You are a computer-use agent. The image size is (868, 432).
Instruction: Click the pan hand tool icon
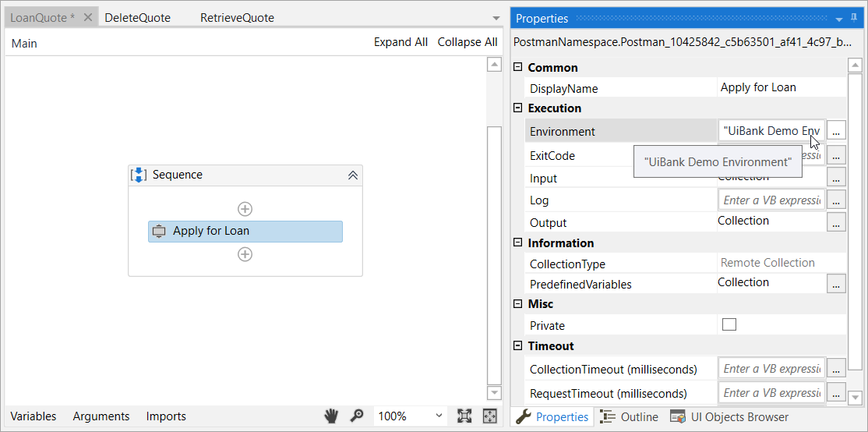tap(331, 416)
